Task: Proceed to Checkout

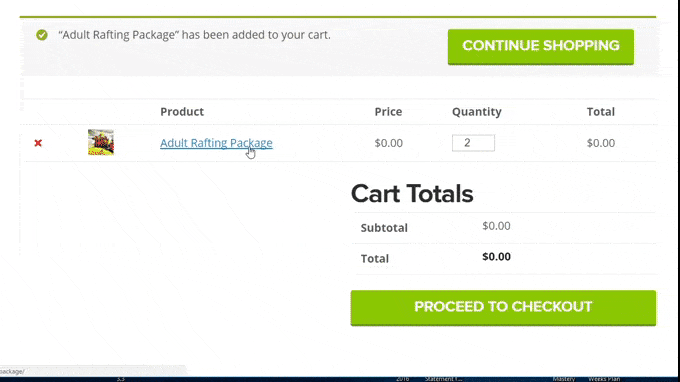Action: coord(503,307)
